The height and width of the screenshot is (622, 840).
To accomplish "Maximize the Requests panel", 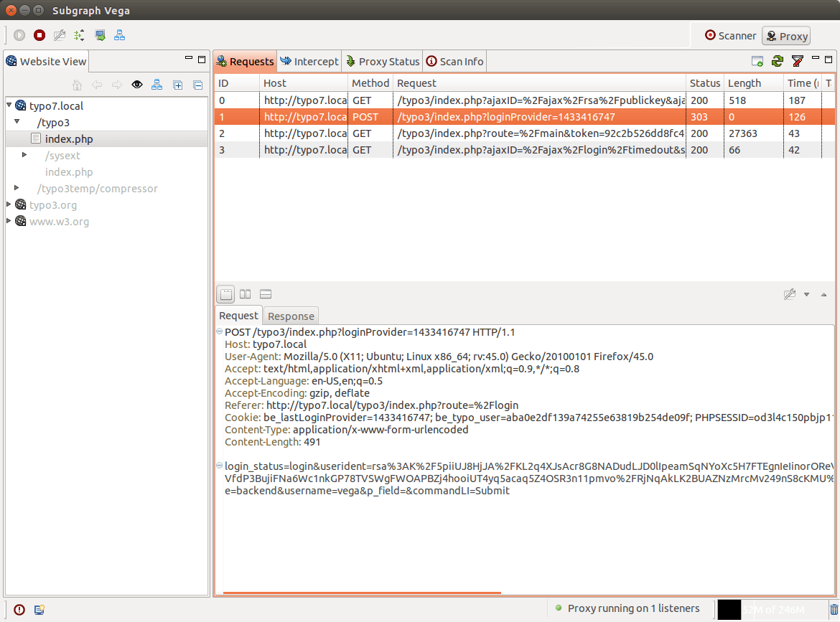I will point(829,60).
